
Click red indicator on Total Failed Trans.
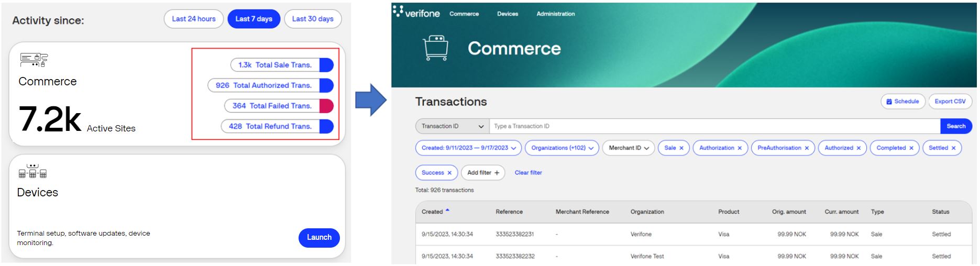326,106
